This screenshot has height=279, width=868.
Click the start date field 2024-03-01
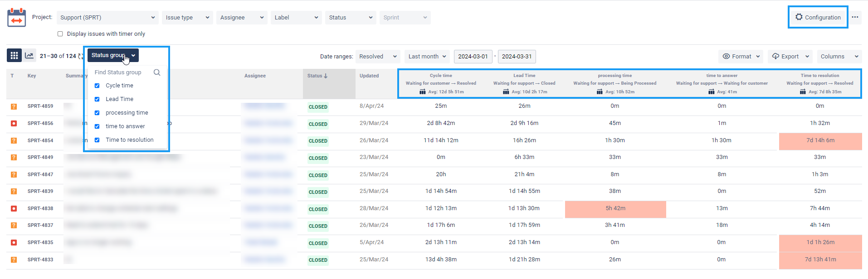click(x=473, y=57)
